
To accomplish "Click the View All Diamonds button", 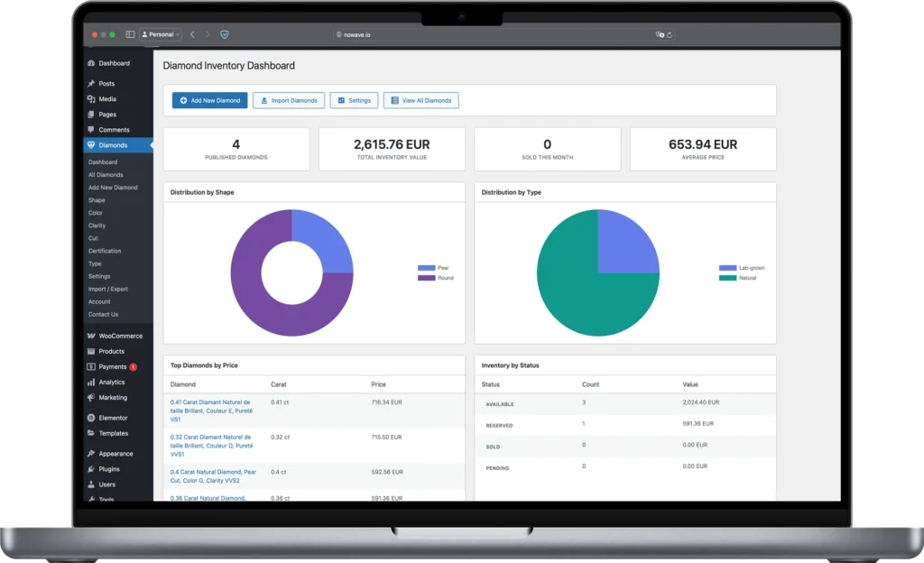I will tap(420, 100).
